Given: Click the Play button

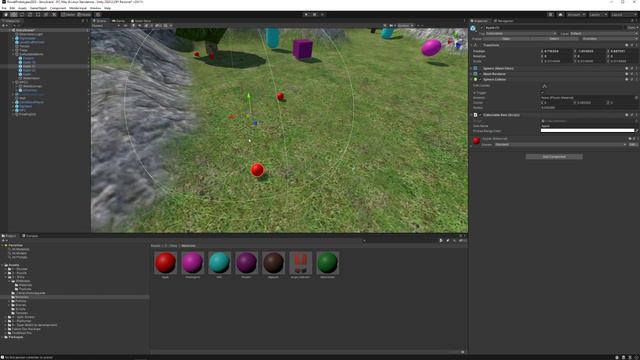Looking at the screenshot, I should click(306, 15).
